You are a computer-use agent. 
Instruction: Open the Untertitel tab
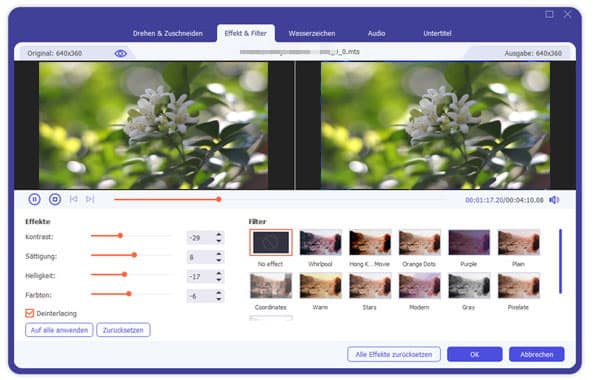(437, 33)
